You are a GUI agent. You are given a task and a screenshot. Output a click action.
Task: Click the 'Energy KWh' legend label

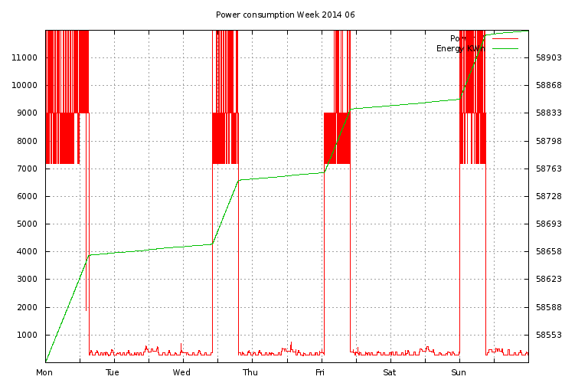pos(460,49)
